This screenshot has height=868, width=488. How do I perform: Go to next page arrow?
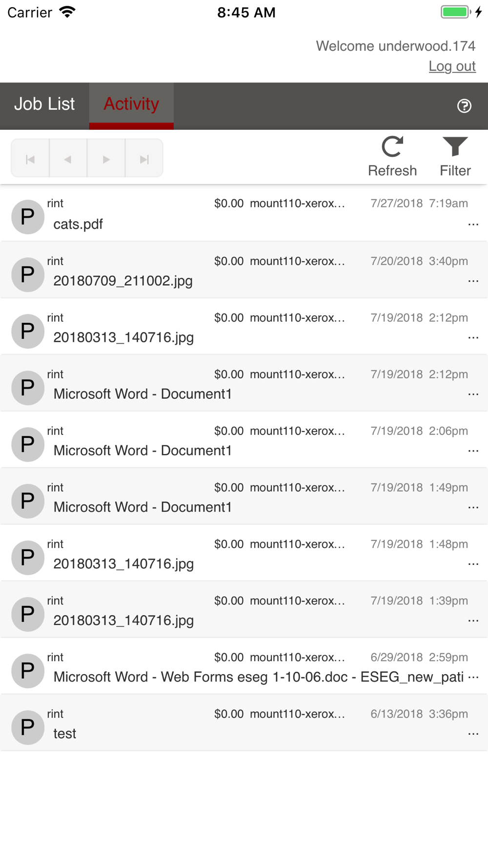106,159
